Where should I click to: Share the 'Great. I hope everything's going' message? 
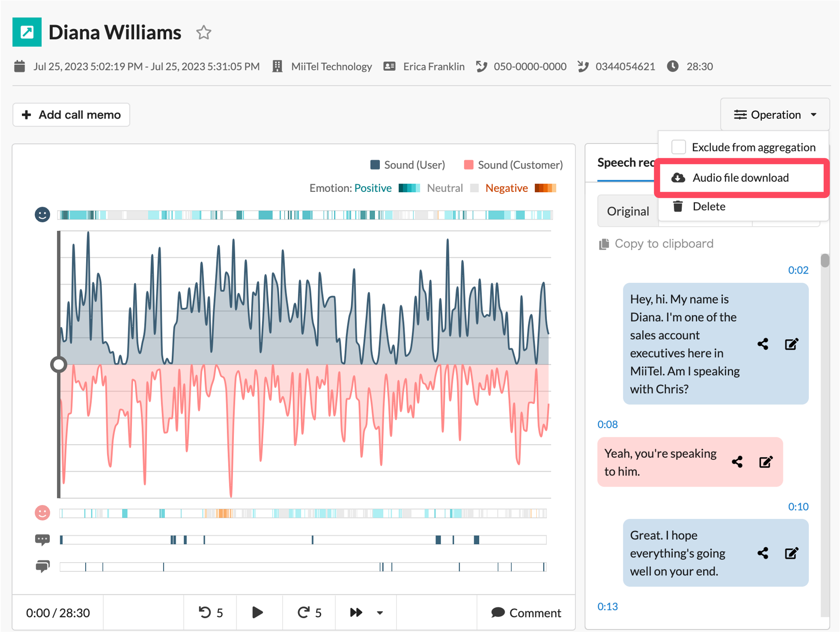tap(763, 553)
